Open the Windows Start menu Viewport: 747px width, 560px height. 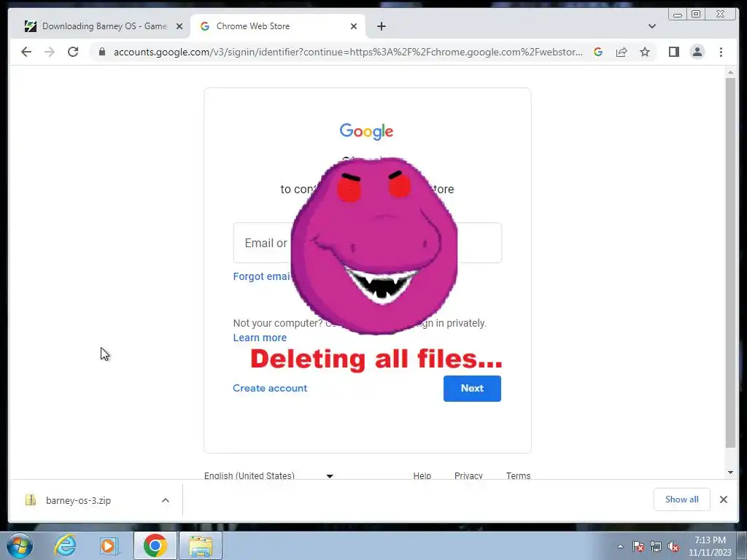pos(19,545)
